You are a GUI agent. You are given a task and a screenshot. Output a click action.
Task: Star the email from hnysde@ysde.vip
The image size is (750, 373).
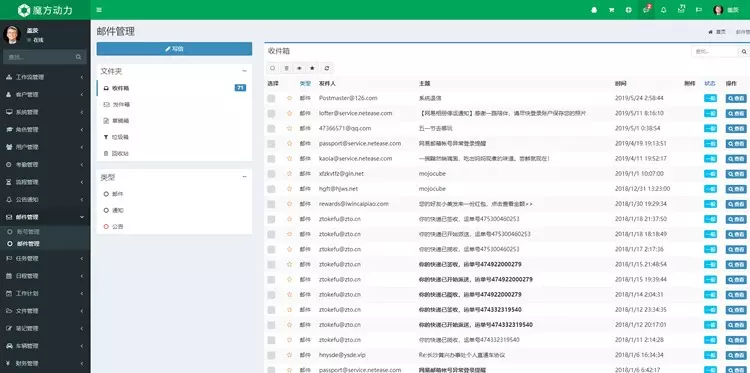(x=289, y=355)
